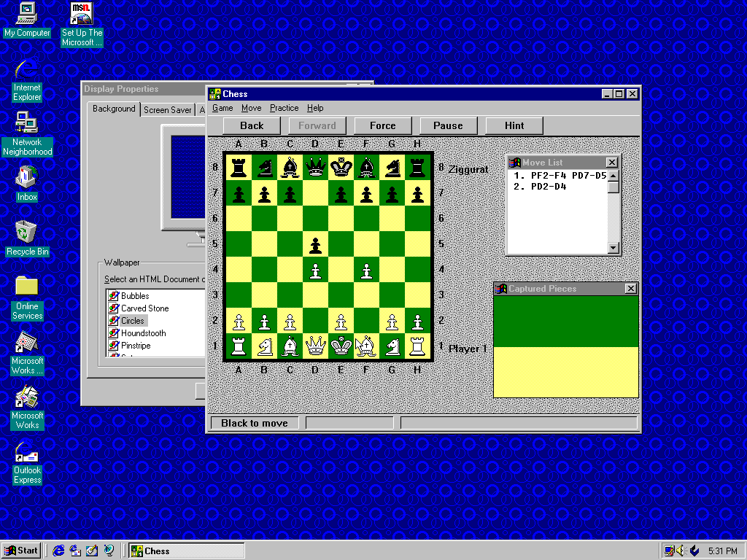Open the Game menu
Viewport: 747px width, 560px height.
click(222, 108)
